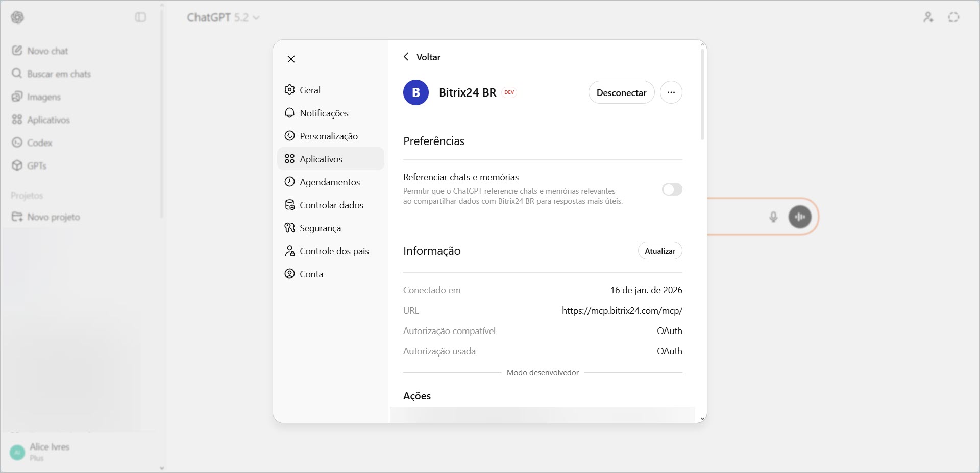Select Notificações in settings menu

324,113
